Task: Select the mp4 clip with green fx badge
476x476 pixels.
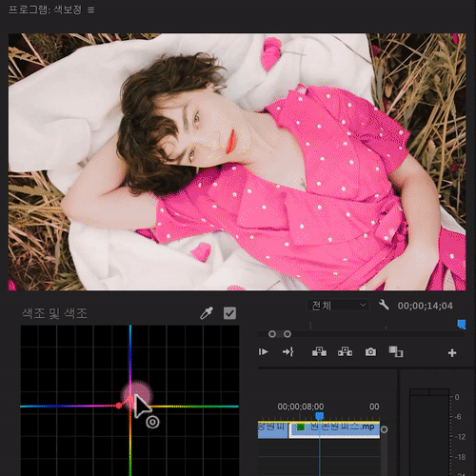Action: point(335,429)
